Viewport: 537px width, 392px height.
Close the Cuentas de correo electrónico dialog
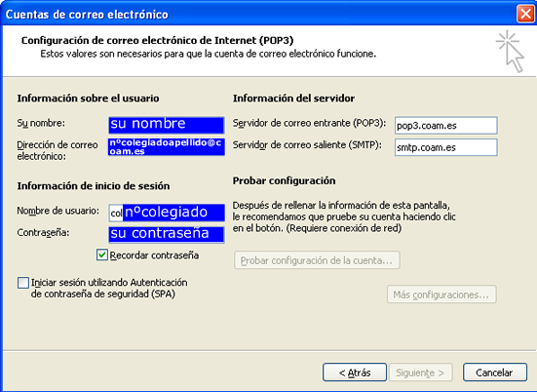coord(525,14)
